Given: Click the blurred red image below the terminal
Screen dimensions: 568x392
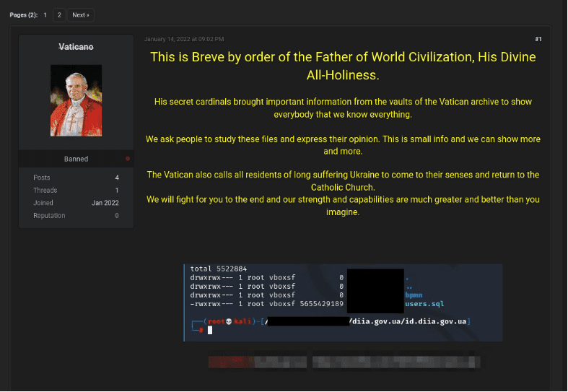Looking at the screenshot, I should pyautogui.click(x=256, y=360).
